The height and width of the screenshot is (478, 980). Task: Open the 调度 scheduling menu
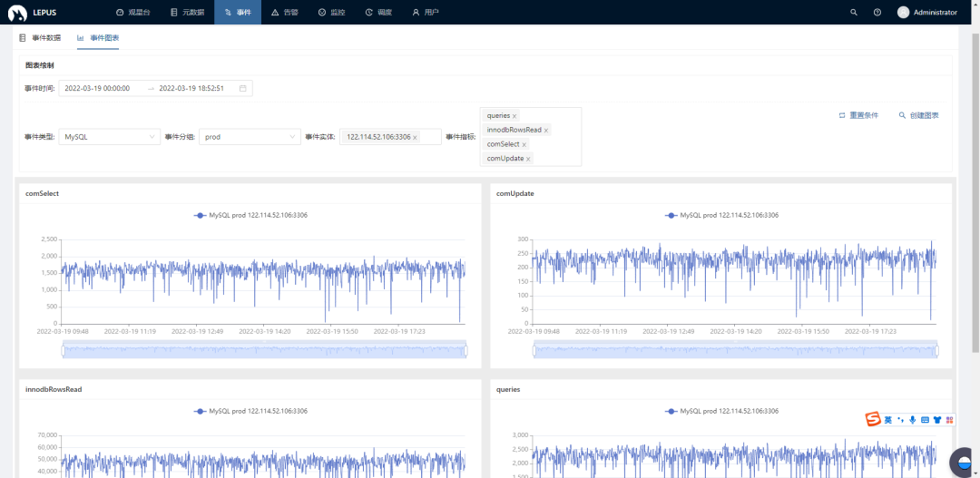coord(378,13)
